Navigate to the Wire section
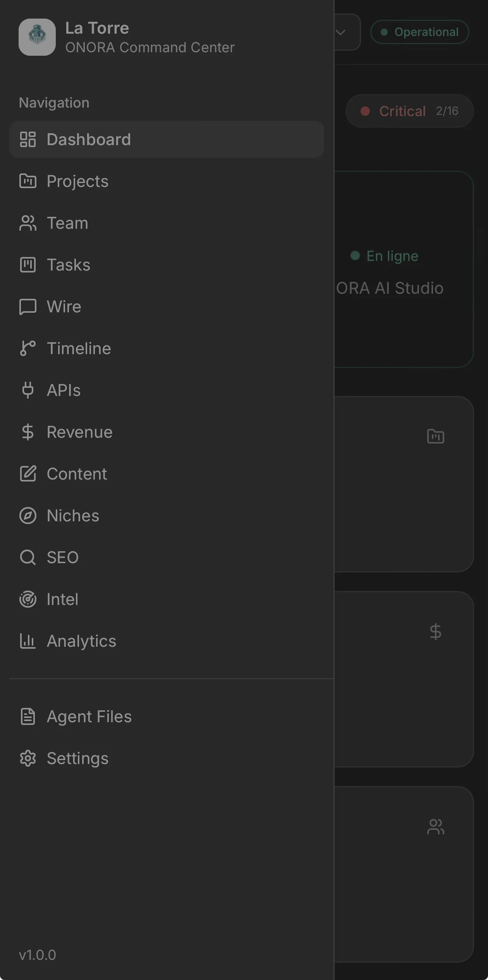Image resolution: width=488 pixels, height=980 pixels. pos(64,307)
